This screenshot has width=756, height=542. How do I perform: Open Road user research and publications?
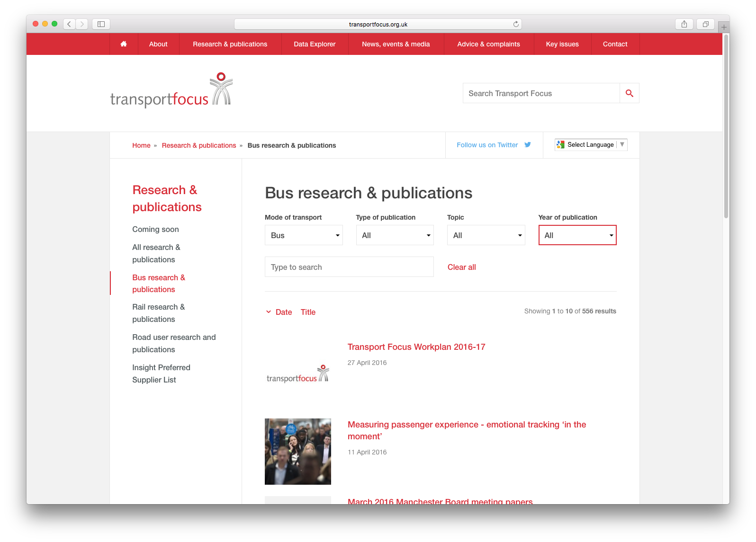coord(174,343)
